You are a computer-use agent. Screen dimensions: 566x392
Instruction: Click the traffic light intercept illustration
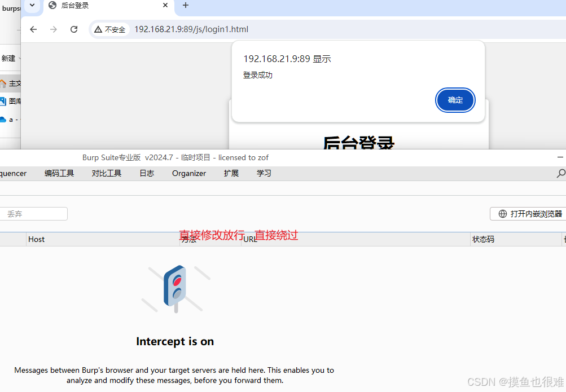click(x=176, y=289)
